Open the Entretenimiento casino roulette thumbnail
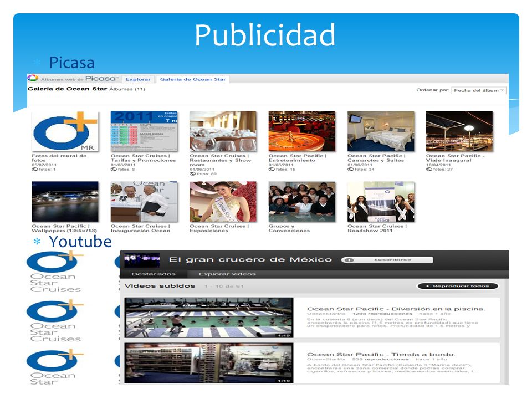This screenshot has width=532, height=399. coord(302,131)
